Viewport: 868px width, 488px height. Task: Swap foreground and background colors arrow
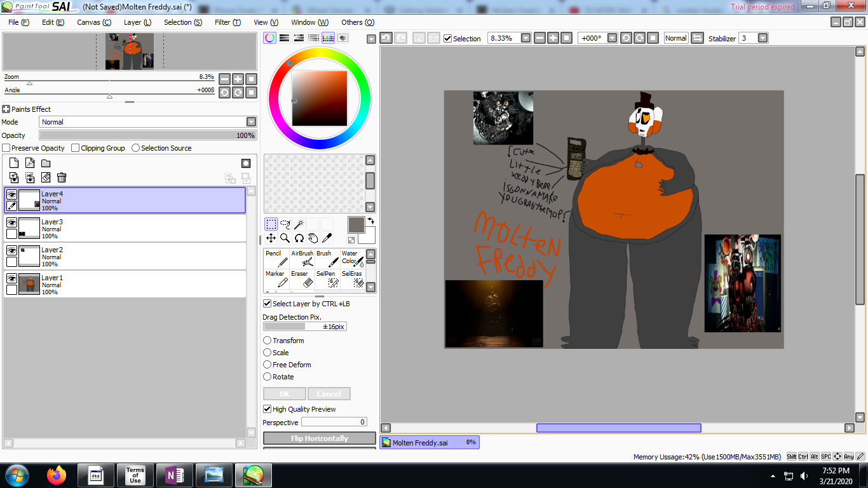[x=371, y=221]
